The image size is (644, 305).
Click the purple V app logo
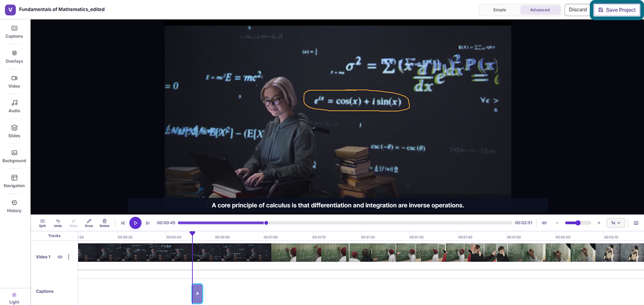click(10, 9)
